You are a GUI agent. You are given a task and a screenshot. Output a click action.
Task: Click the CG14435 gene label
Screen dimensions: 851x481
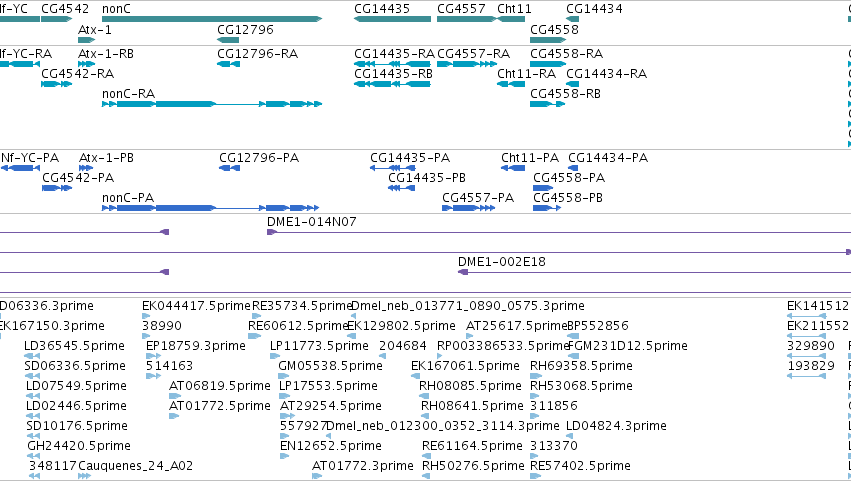point(382,9)
